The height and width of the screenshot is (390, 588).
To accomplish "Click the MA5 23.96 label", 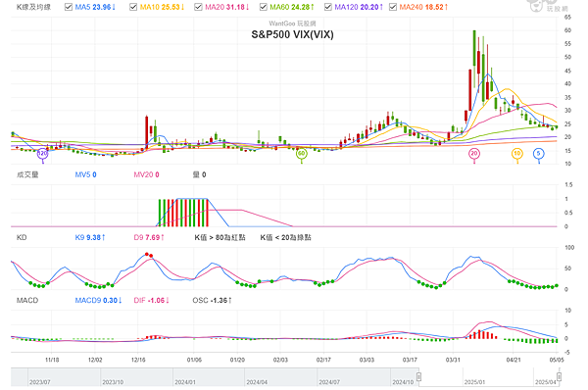I will 95,7.
